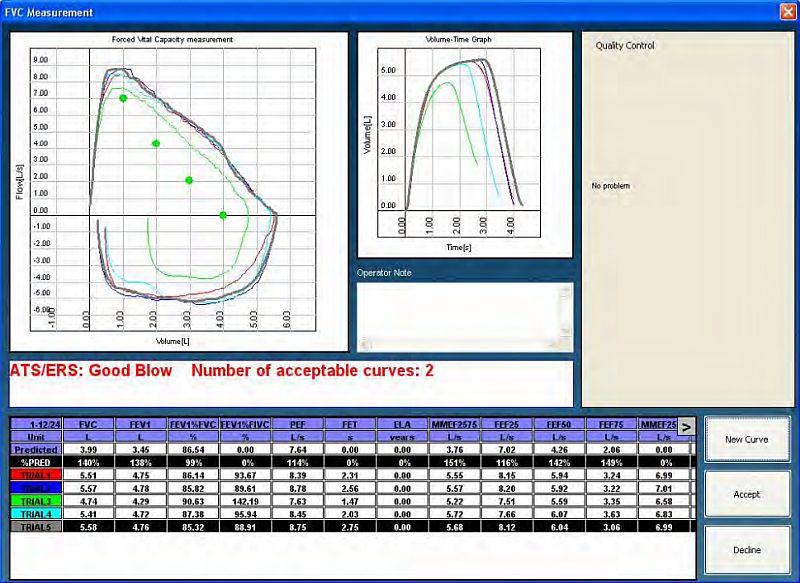The image size is (800, 583).
Task: Select the red TRIAL1 row label
Action: pyautogui.click(x=36, y=477)
